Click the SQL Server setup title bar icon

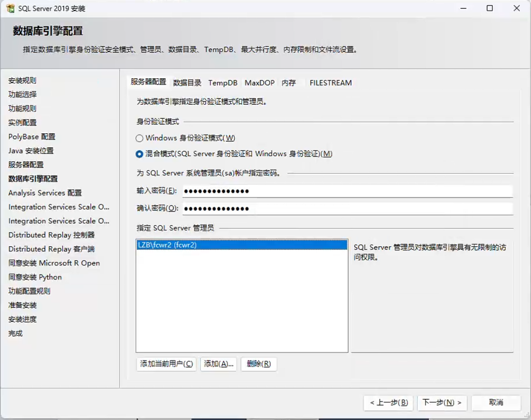click(10, 8)
